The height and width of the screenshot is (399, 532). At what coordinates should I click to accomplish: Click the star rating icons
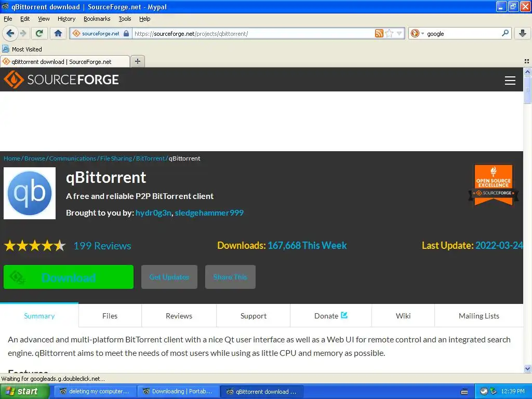pos(35,245)
